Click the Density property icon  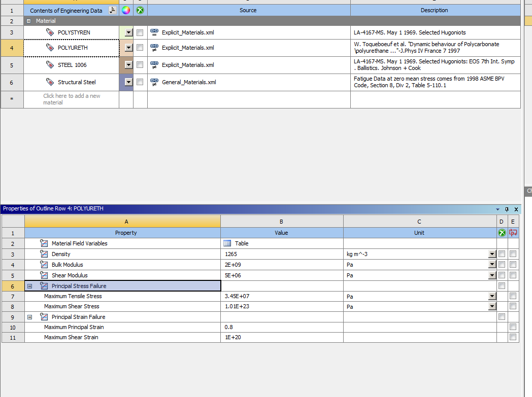pos(44,254)
